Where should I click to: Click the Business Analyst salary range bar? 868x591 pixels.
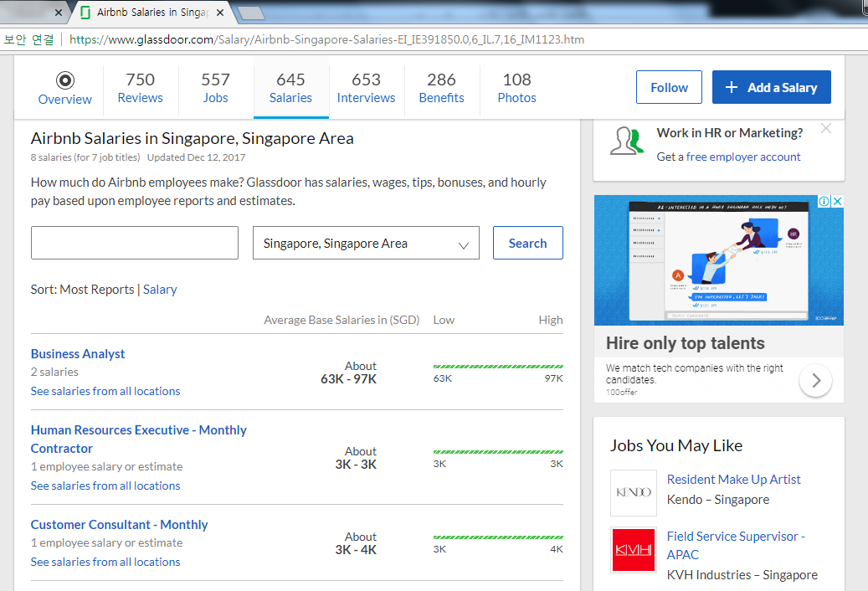click(x=498, y=367)
